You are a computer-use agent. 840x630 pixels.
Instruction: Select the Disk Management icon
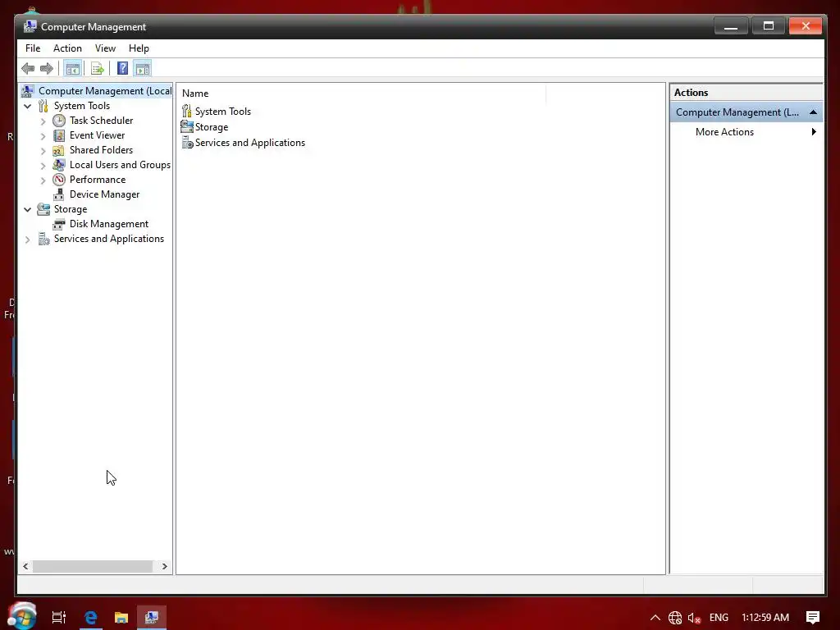coord(59,224)
